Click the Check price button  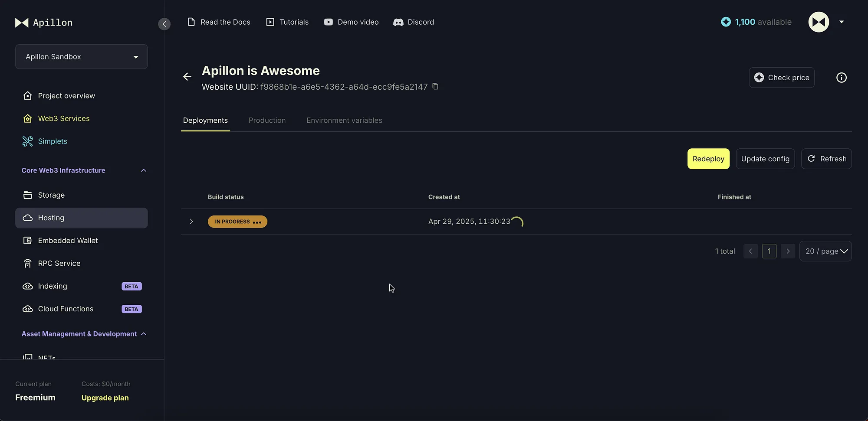coord(782,78)
